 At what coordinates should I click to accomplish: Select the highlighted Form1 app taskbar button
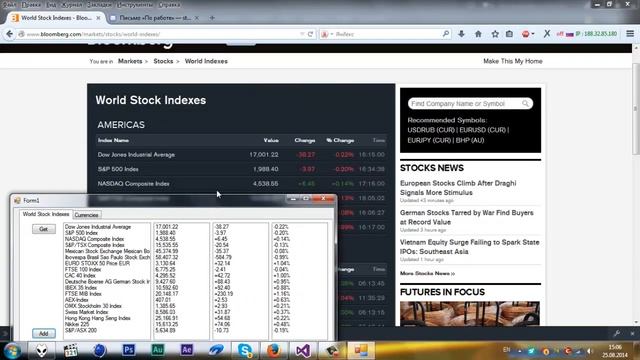click(x=361, y=351)
